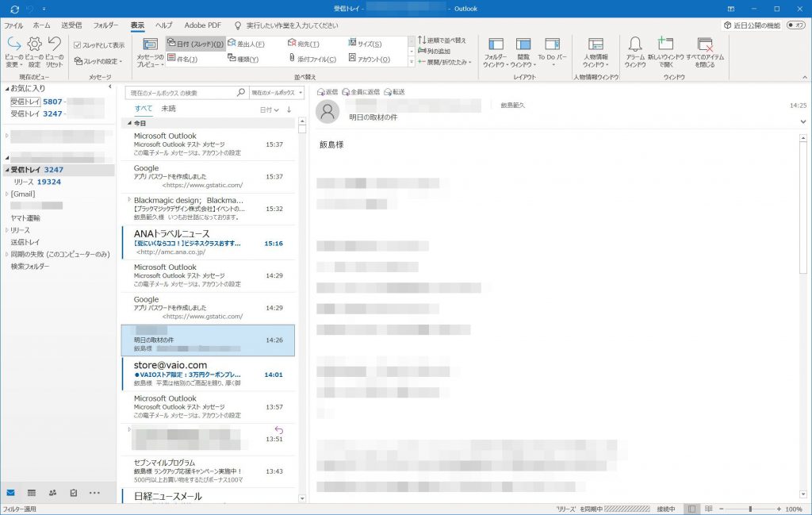Toggle 近日公開の機能 switch

[795, 25]
